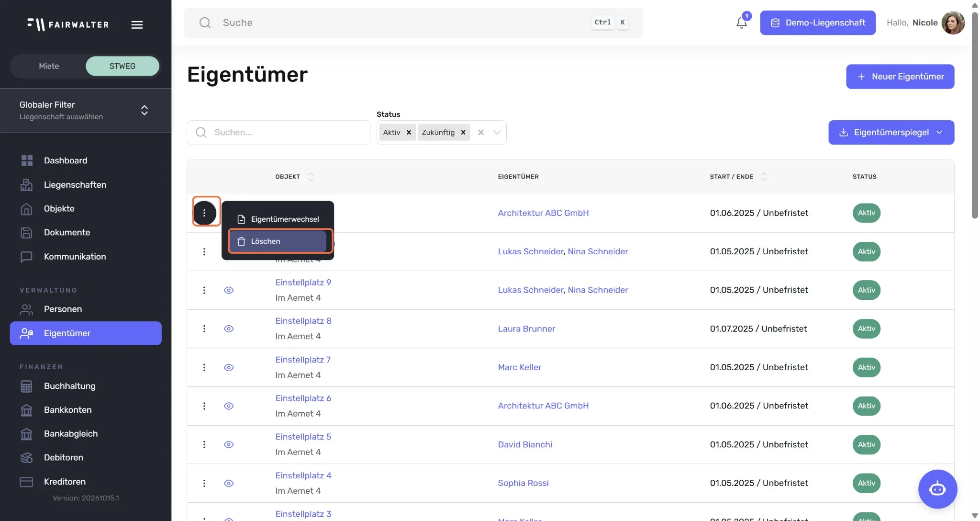
Task: View details via eye icon for Einstellplatz 8
Action: pos(229,328)
